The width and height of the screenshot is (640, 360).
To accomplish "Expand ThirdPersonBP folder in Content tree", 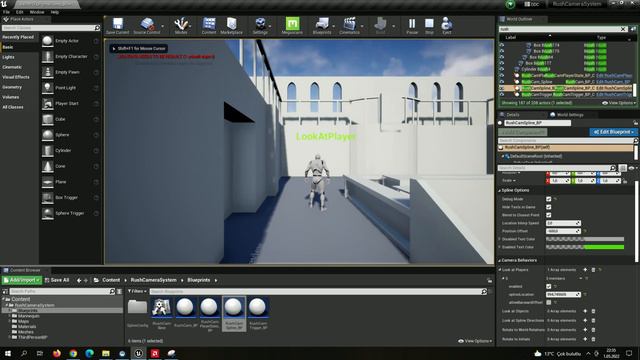I will (x=10, y=338).
